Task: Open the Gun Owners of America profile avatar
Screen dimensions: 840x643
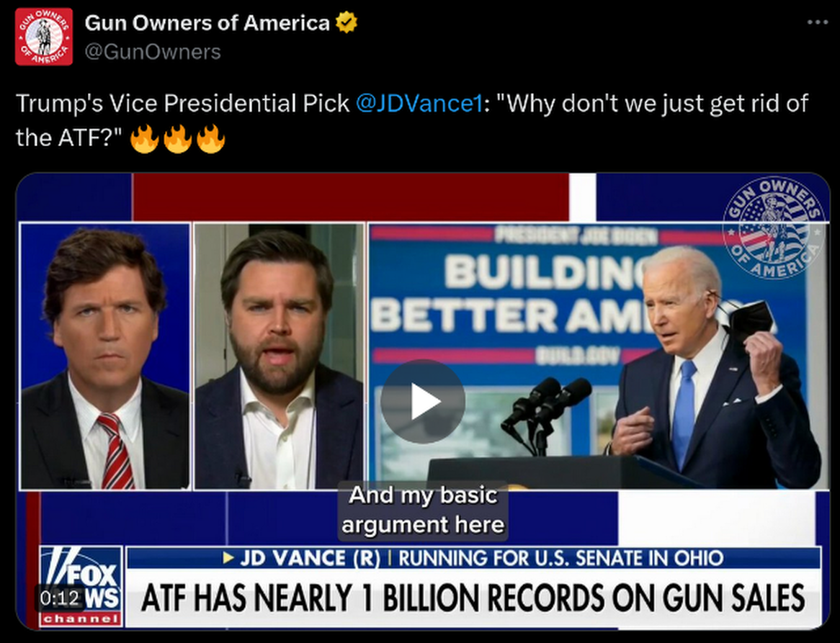Action: 44,37
